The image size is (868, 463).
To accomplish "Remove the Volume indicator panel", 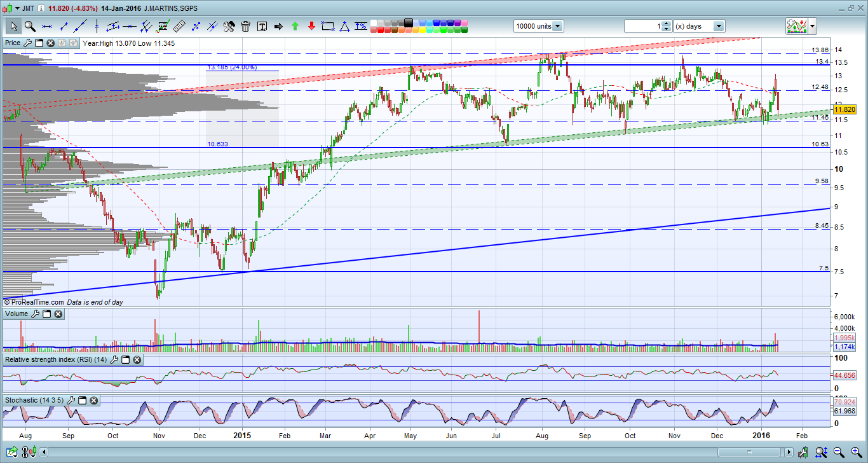I will point(58,314).
